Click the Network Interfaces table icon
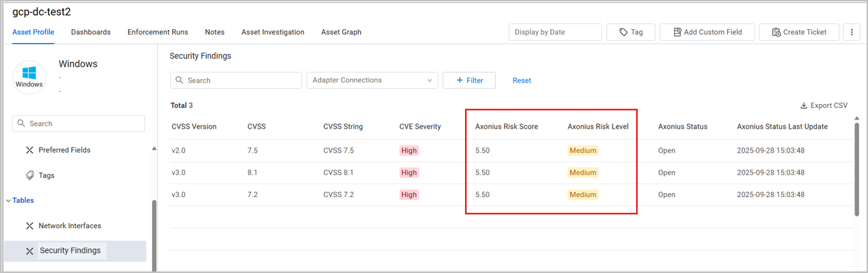The height and width of the screenshot is (273, 868). (29, 226)
